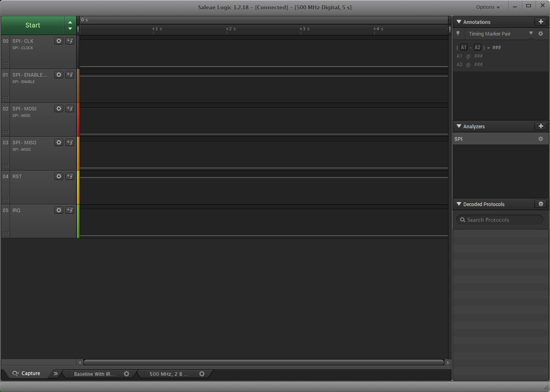Click the +4 s time ruler mark
550x392 pixels.
coord(378,29)
